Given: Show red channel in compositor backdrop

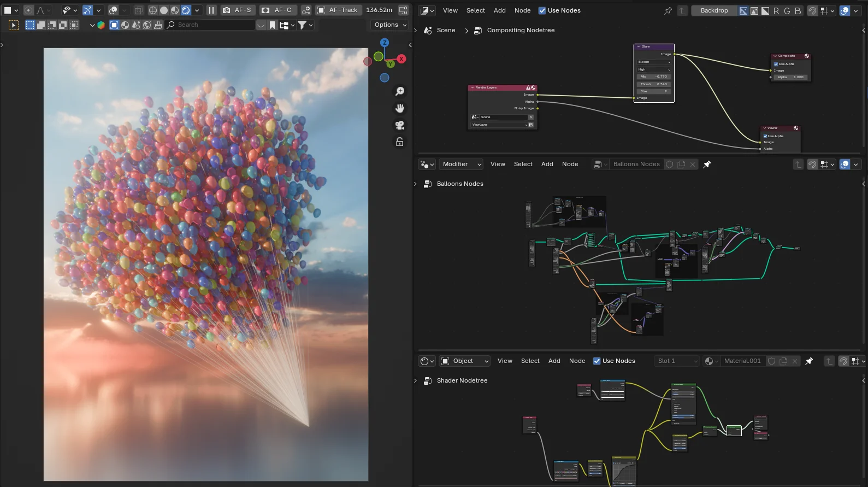Looking at the screenshot, I should (776, 10).
